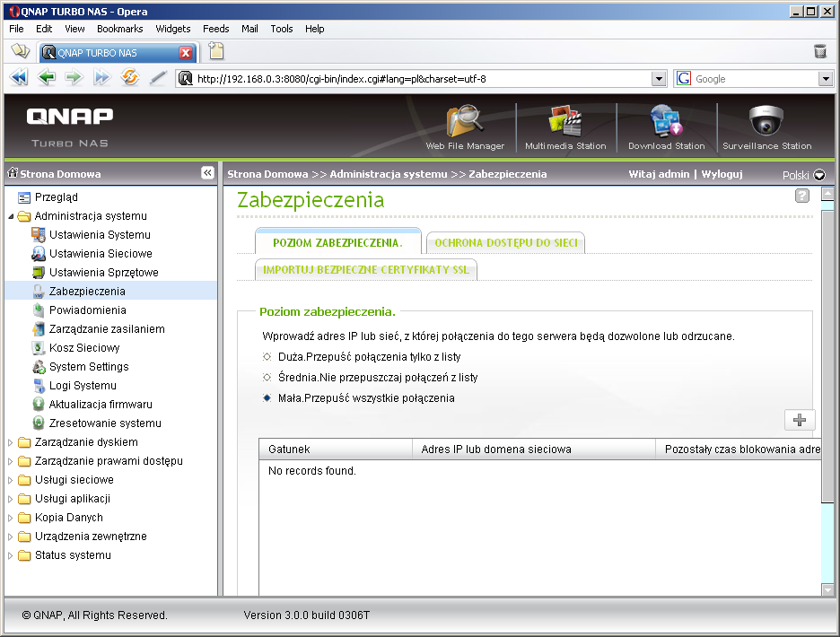Go back with the green back arrow
Screen dimensions: 840x637
(x=47, y=78)
